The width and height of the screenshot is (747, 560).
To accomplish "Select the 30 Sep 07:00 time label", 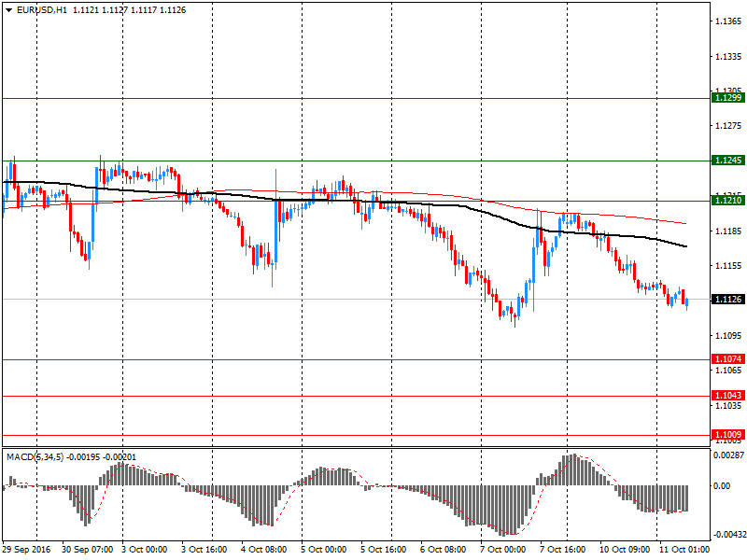I will tap(87, 550).
